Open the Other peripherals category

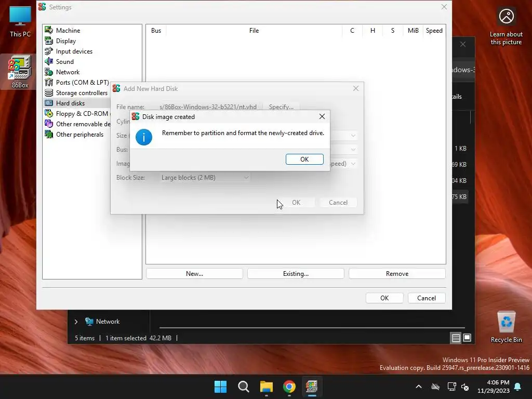(79, 135)
